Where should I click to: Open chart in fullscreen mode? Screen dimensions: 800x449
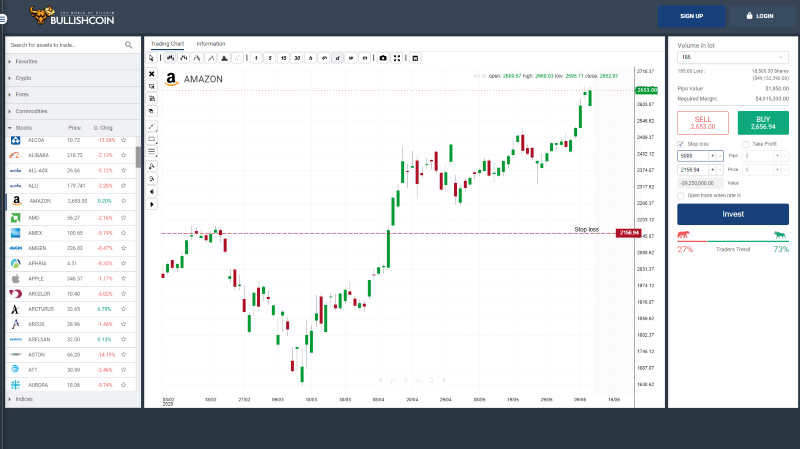pos(397,58)
